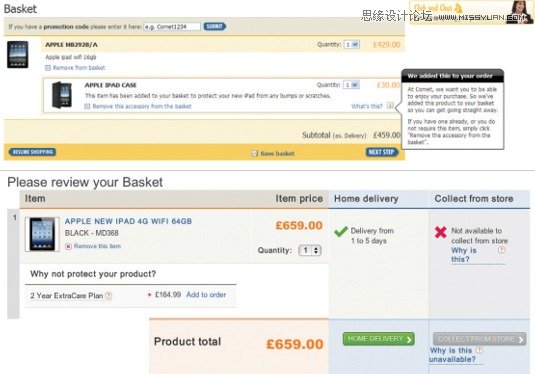The image size is (535, 374).
Task: Click the remove icon for the iPad case accessory
Action: [x=87, y=106]
